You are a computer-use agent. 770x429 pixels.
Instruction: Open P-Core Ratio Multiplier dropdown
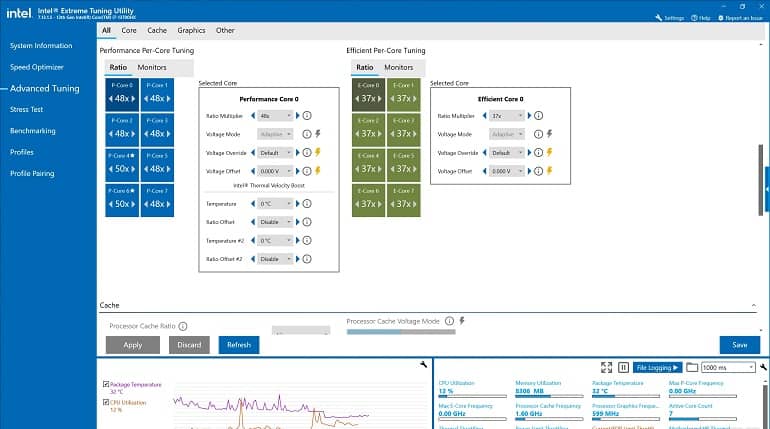click(x=275, y=116)
